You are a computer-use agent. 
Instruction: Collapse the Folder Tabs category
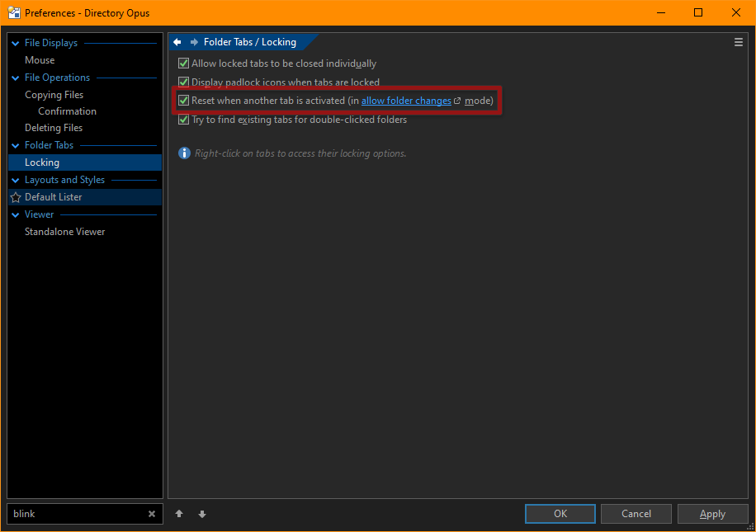point(16,145)
